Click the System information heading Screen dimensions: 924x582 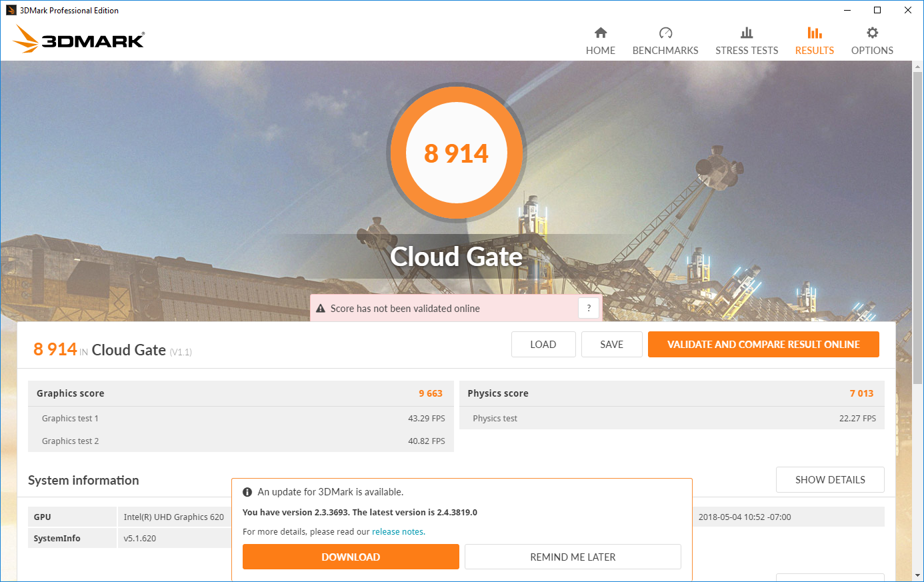pyautogui.click(x=83, y=480)
